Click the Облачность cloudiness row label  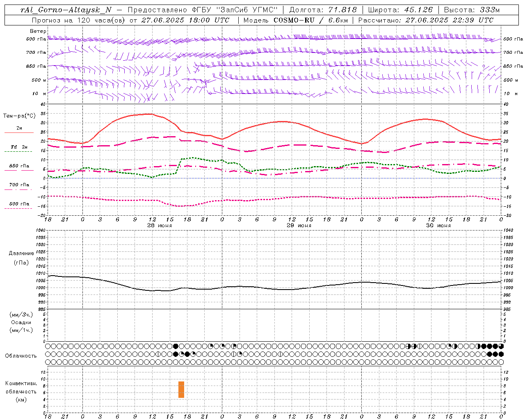pos(21,356)
